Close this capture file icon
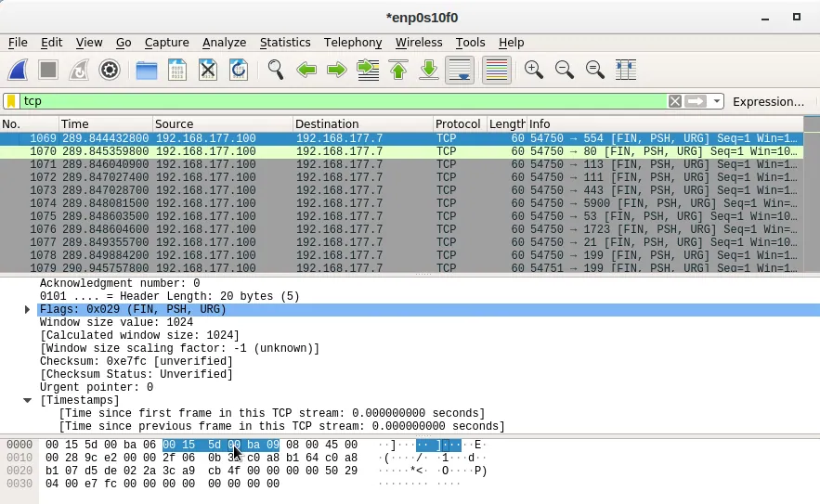The width and height of the screenshot is (820, 504). point(208,70)
